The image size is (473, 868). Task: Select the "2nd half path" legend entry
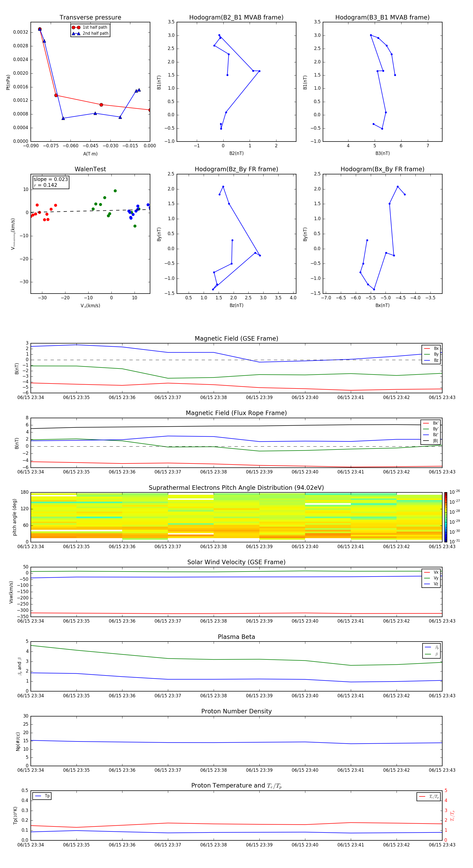coord(90,33)
